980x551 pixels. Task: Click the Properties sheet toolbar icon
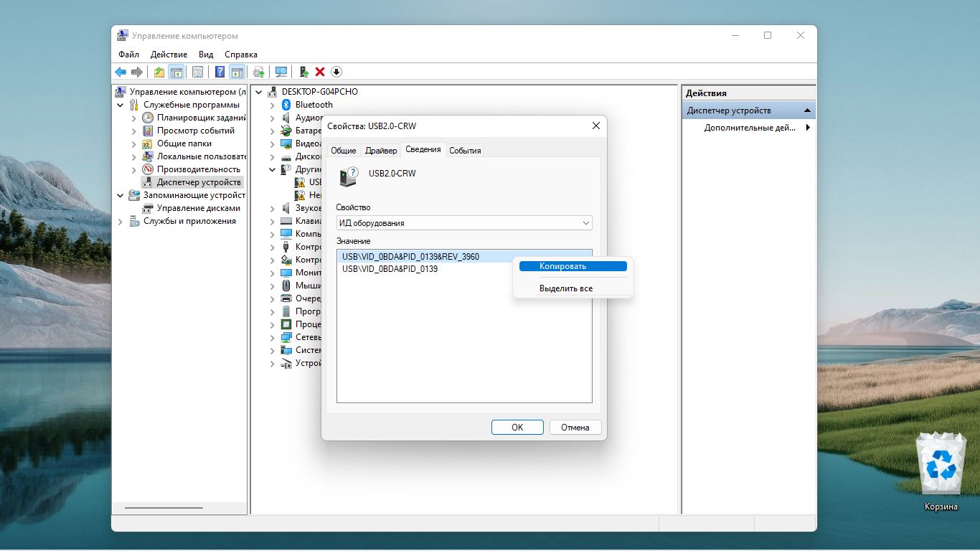click(x=197, y=72)
